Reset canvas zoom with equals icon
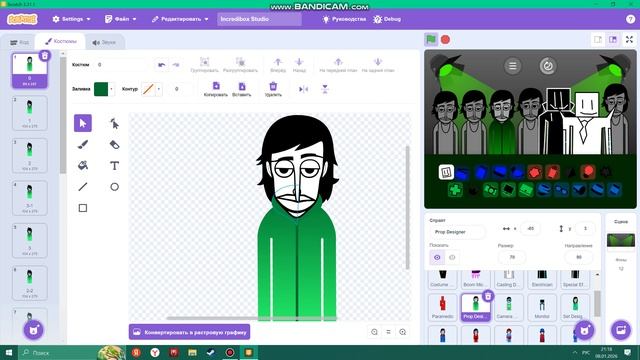The height and width of the screenshot is (360, 640). click(x=389, y=332)
